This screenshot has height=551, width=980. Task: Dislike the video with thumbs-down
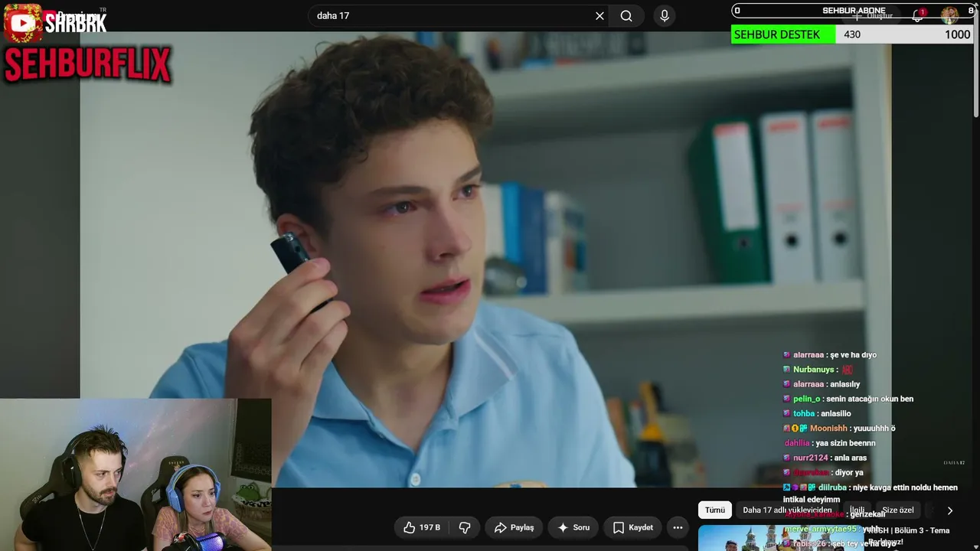tap(464, 527)
